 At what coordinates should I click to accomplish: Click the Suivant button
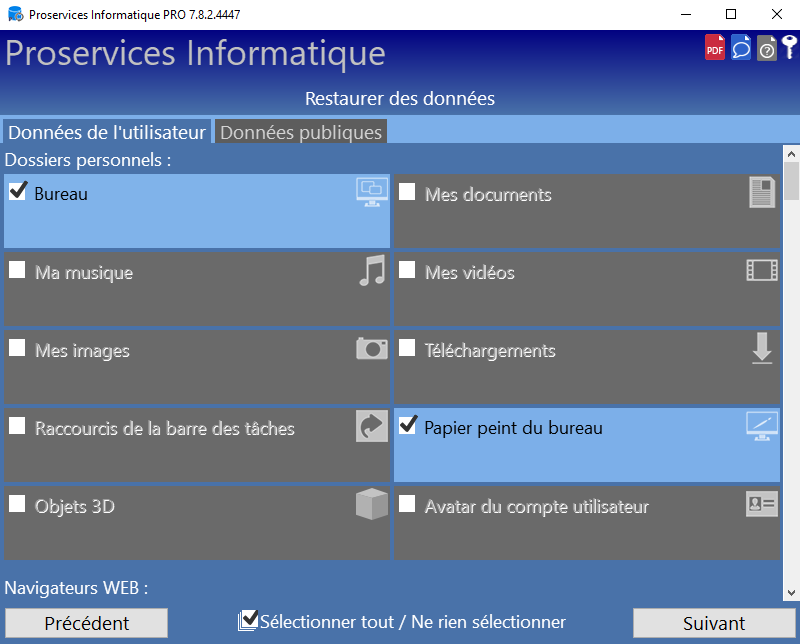pyautogui.click(x=714, y=623)
